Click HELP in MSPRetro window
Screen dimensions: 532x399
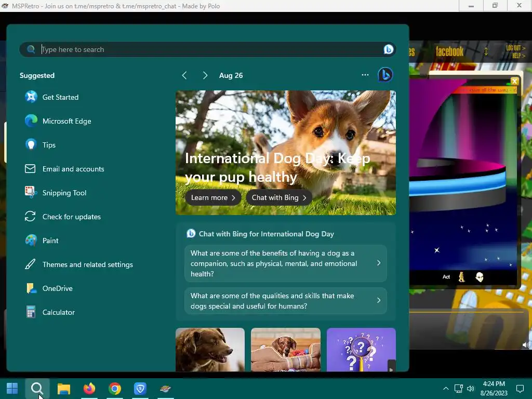[x=518, y=56]
